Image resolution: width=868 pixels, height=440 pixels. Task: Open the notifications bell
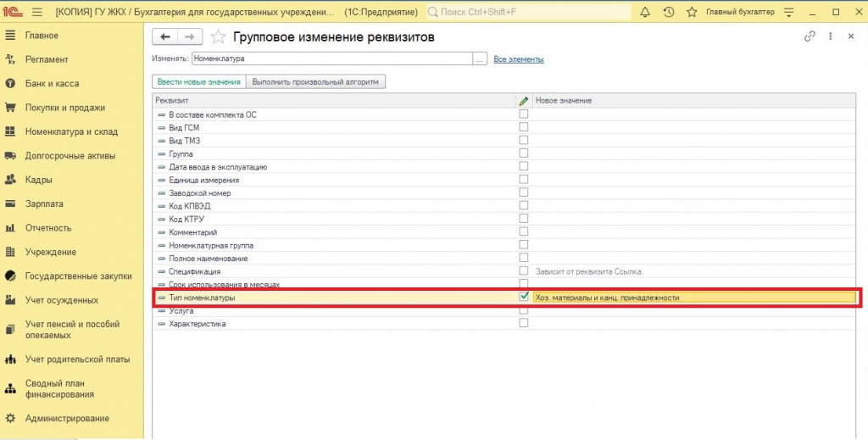pyautogui.click(x=645, y=12)
